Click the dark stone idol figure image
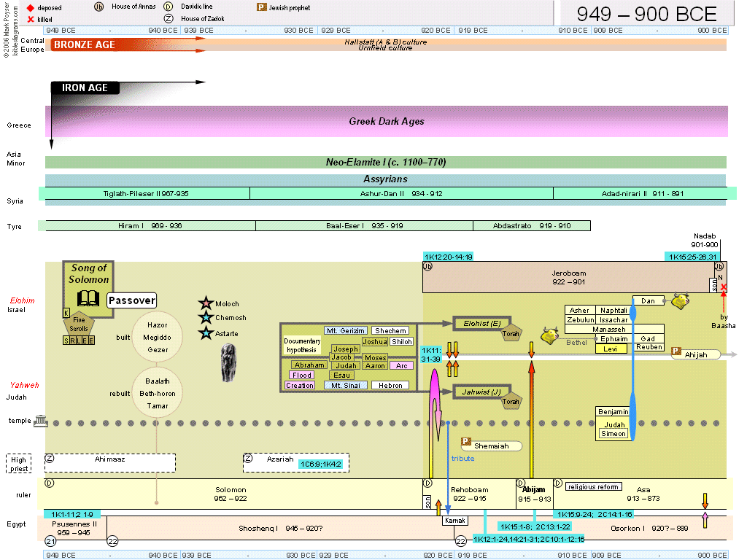747x560 pixels. (228, 362)
